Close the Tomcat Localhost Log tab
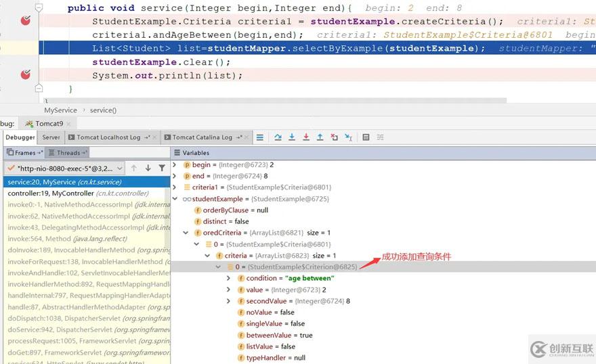Screen dimensions: 596x364 coord(154,138)
